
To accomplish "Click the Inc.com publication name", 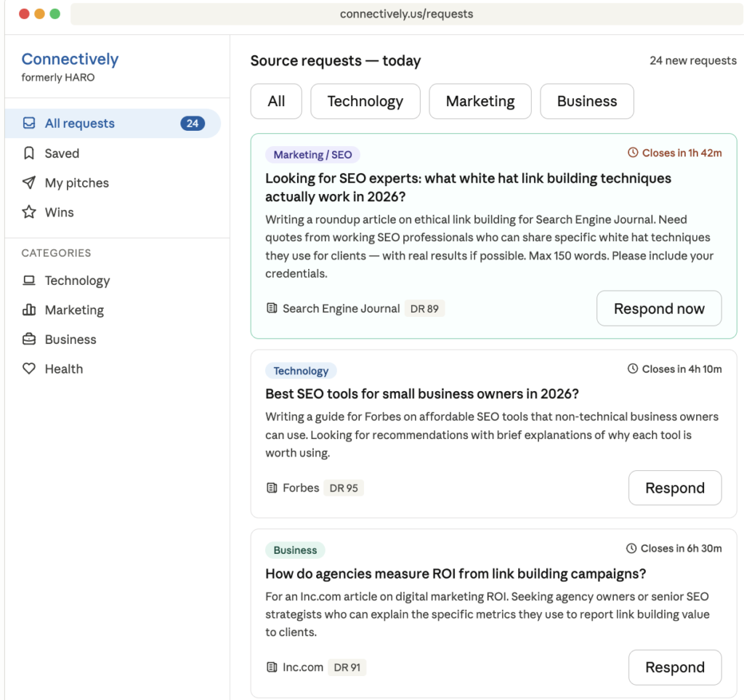I will pos(303,667).
